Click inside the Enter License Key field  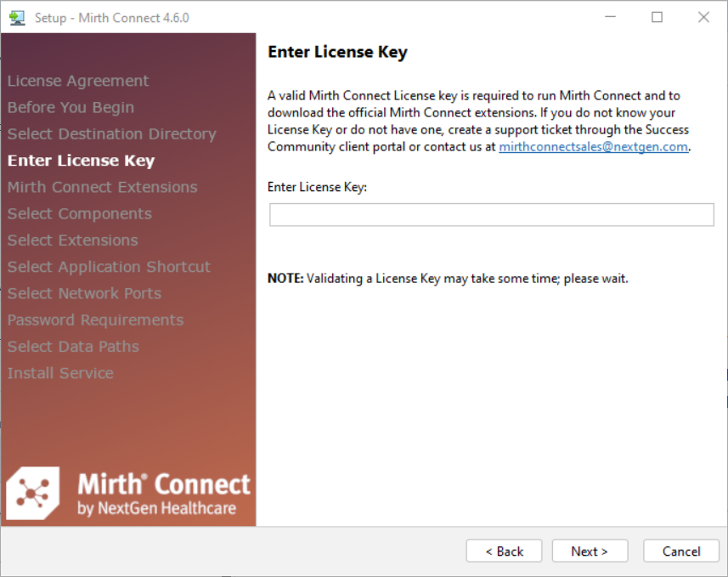point(491,215)
